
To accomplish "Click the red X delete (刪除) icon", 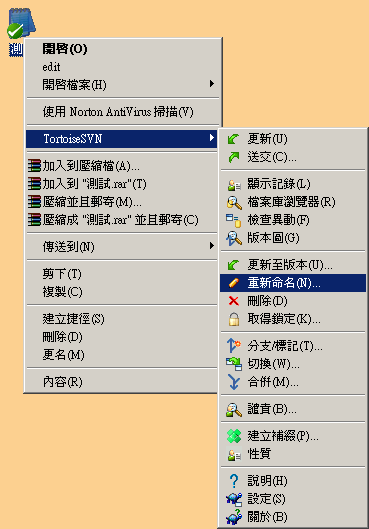I will click(x=233, y=301).
